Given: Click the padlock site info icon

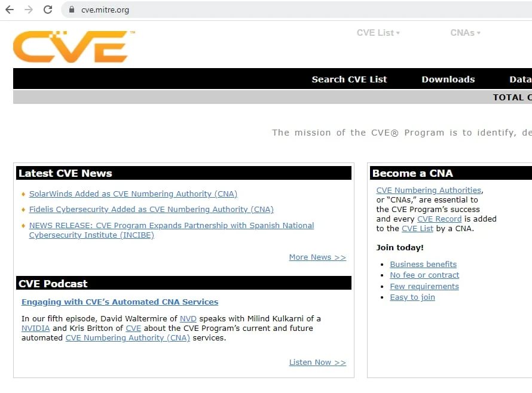Looking at the screenshot, I should 72,10.
